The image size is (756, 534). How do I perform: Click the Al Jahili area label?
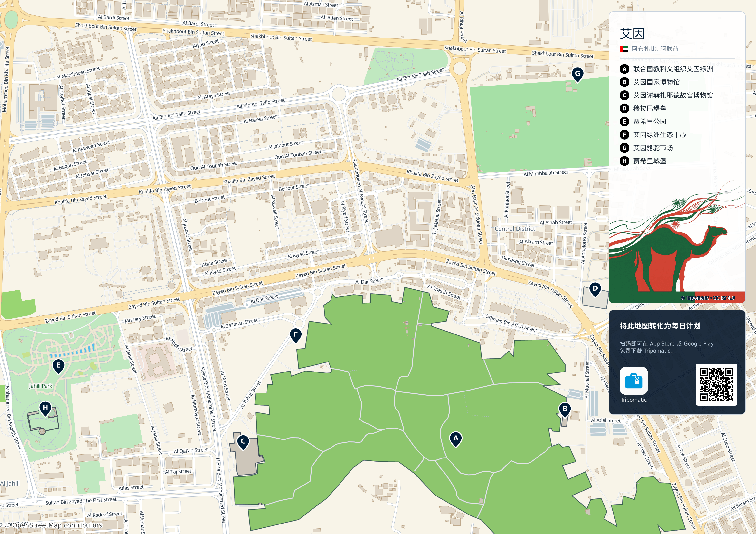tap(10, 483)
